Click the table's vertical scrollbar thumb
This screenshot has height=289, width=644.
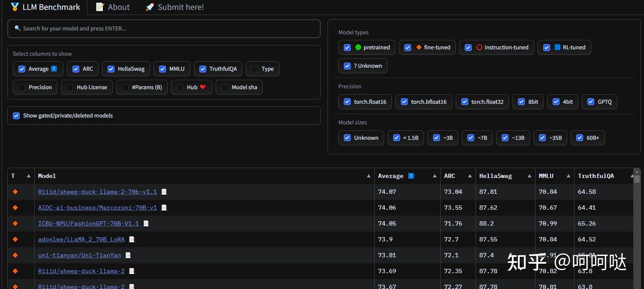point(637,179)
